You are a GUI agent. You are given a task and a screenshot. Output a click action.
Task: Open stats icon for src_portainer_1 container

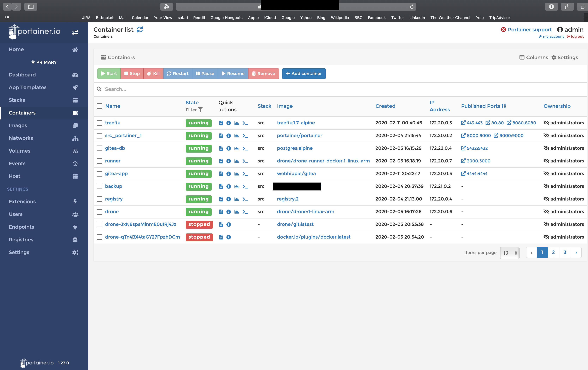237,136
